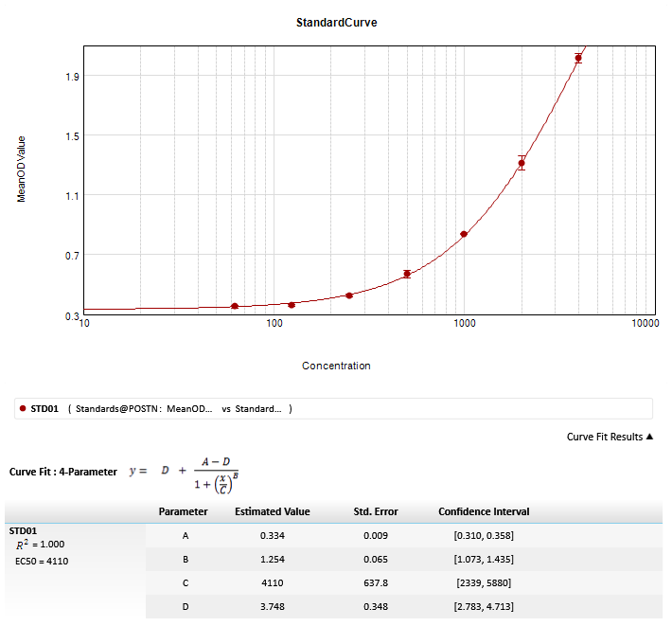Select the MeanODValue y-axis label
This screenshot has height=626, width=672.
click(x=22, y=169)
